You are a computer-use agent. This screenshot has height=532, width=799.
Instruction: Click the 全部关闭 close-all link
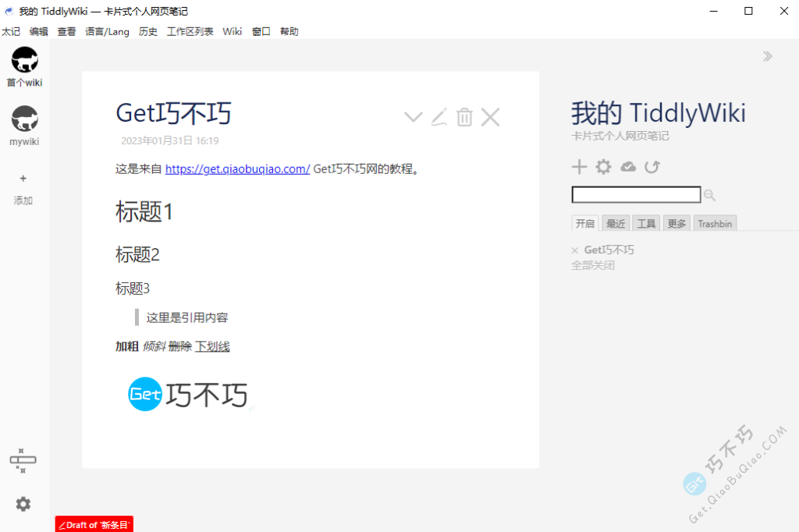(593, 265)
